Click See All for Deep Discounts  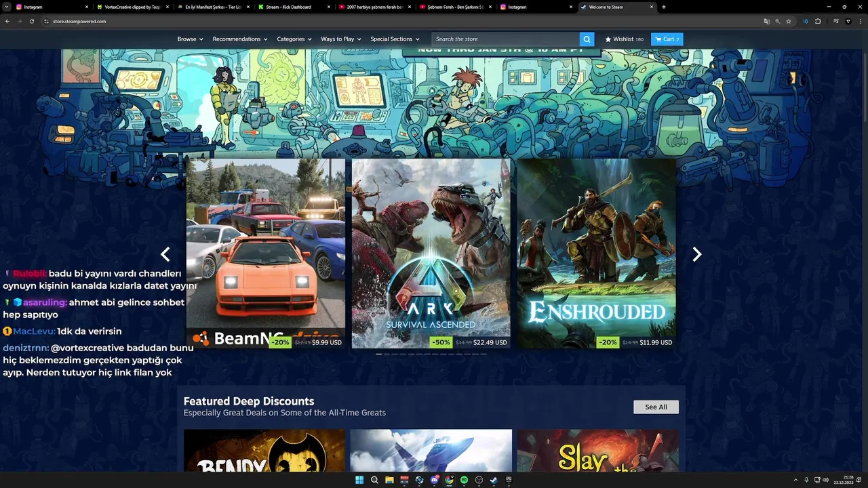click(656, 407)
